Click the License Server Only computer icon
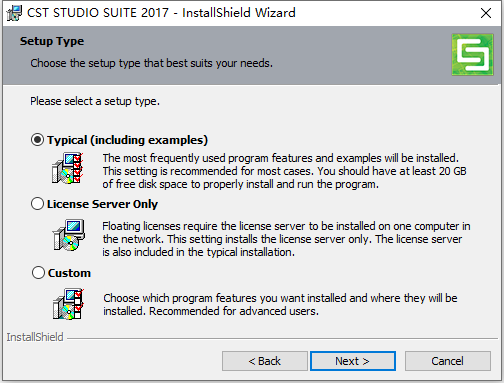504x383 pixels. [x=69, y=235]
